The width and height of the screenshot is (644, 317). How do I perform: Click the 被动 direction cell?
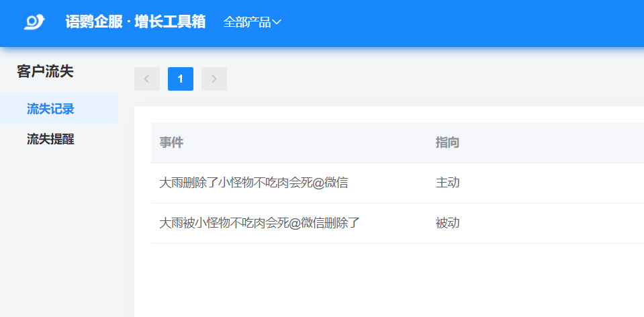tap(447, 222)
